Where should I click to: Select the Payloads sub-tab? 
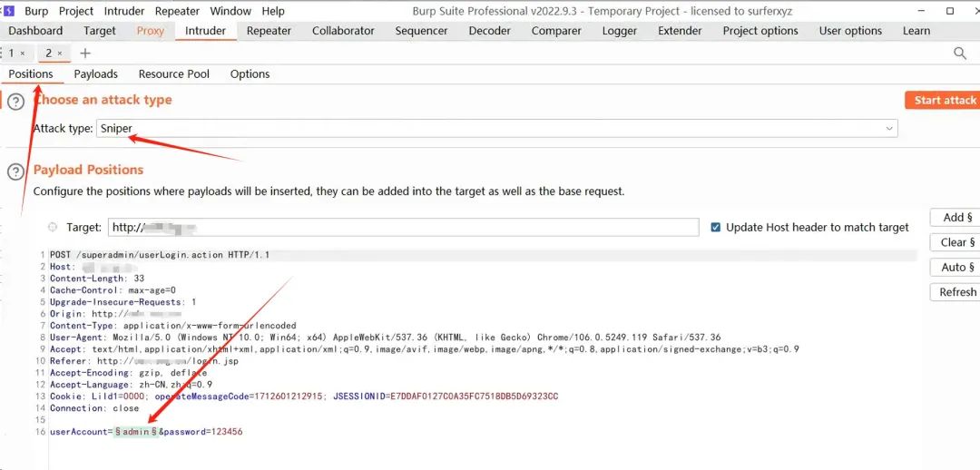click(95, 73)
